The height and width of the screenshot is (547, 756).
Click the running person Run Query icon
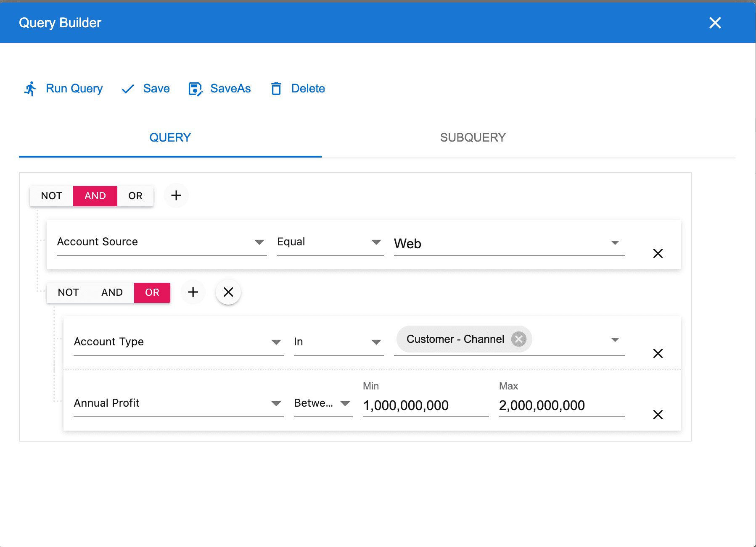point(30,89)
